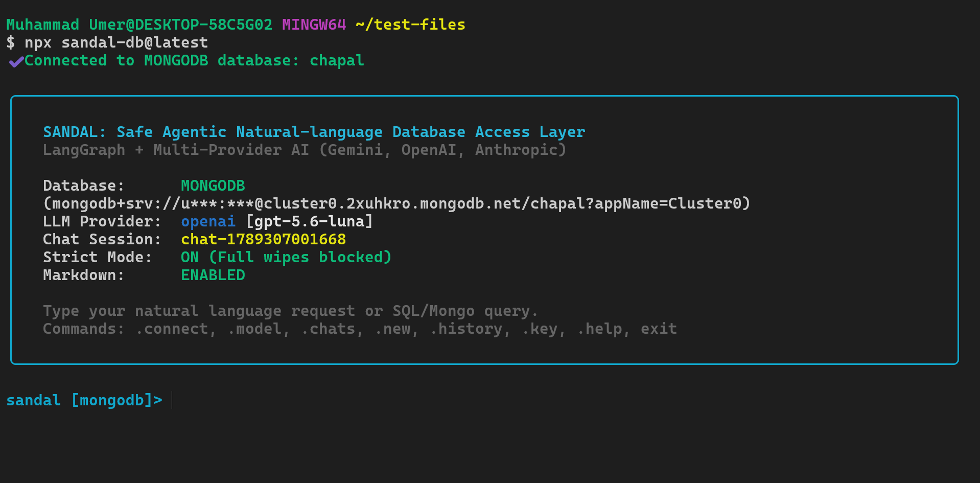Screen dimensions: 980x483
Task: Click the 'Strict Mode:' label
Action: pos(98,257)
